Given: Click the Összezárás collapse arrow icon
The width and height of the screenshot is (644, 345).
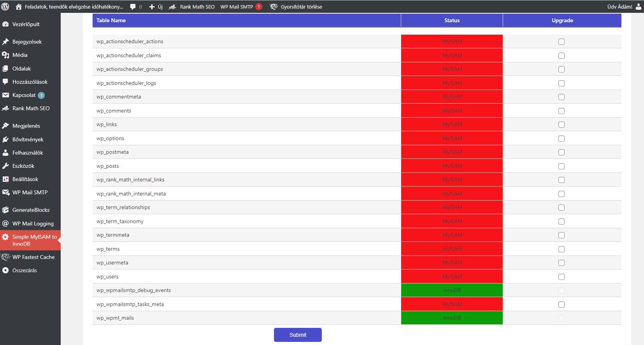Looking at the screenshot, I should (5, 270).
